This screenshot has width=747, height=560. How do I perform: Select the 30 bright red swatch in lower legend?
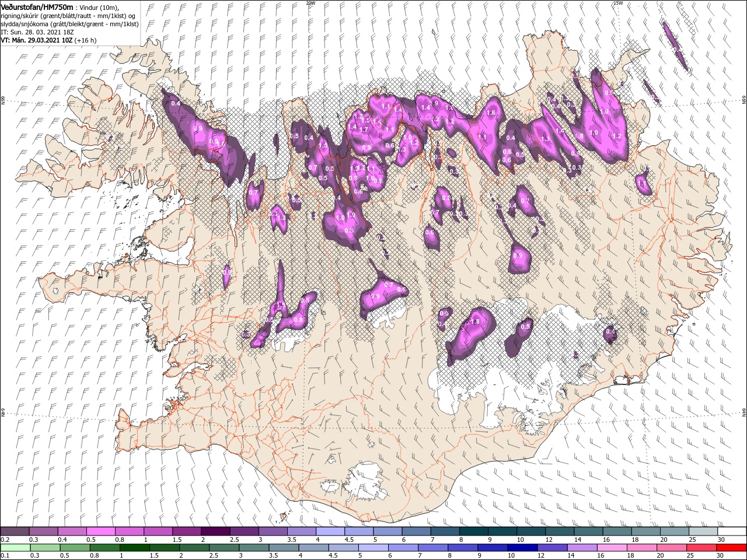(732, 547)
